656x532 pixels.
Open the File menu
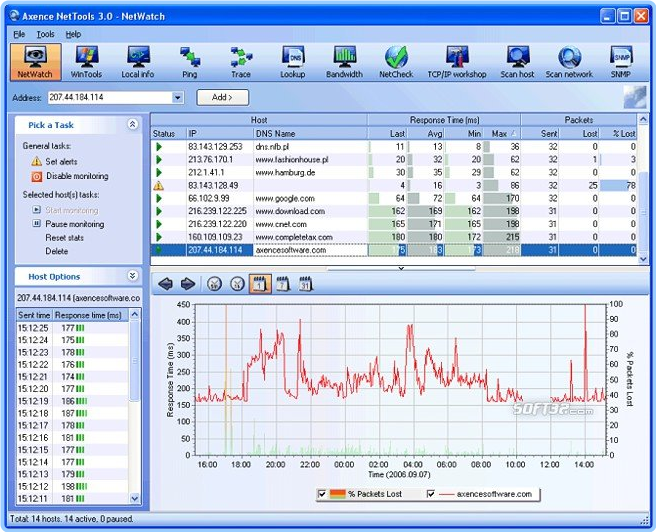tap(19, 34)
